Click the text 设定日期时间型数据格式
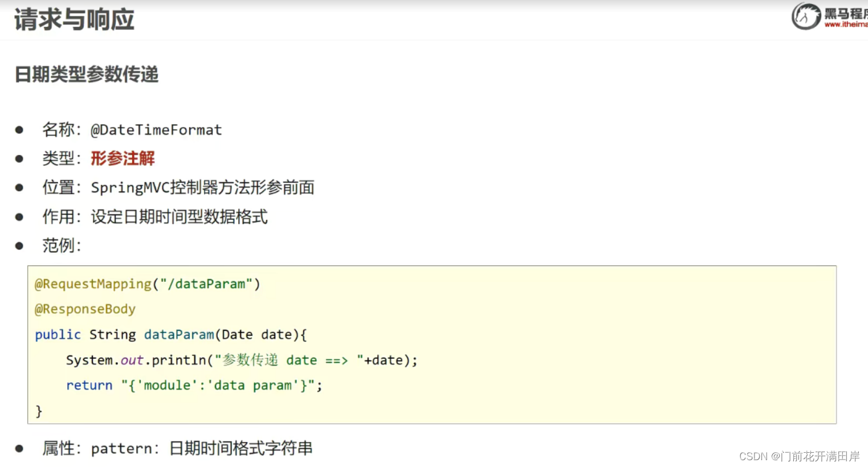This screenshot has height=467, width=868. pyautogui.click(x=179, y=217)
